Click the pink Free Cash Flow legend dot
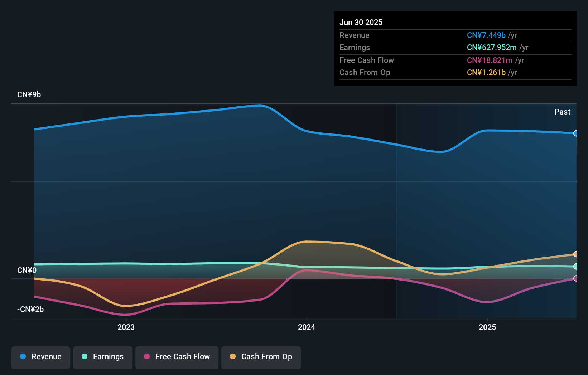Screen dimensions: 588x375 [x=147, y=357]
